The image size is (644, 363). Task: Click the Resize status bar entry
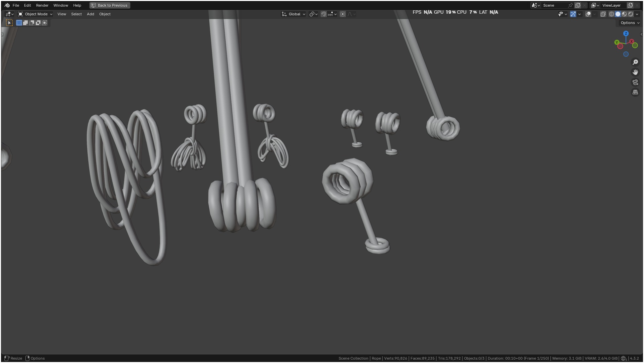pyautogui.click(x=13, y=358)
